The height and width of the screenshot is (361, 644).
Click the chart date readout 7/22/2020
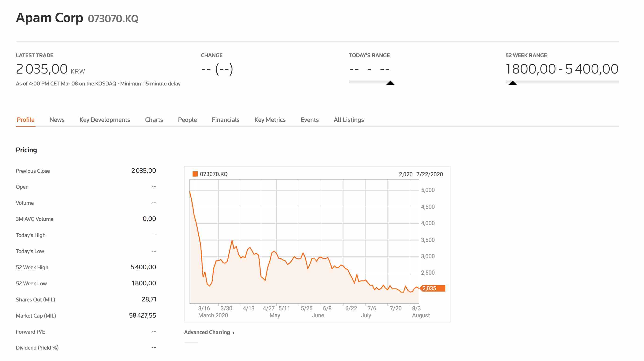click(429, 174)
